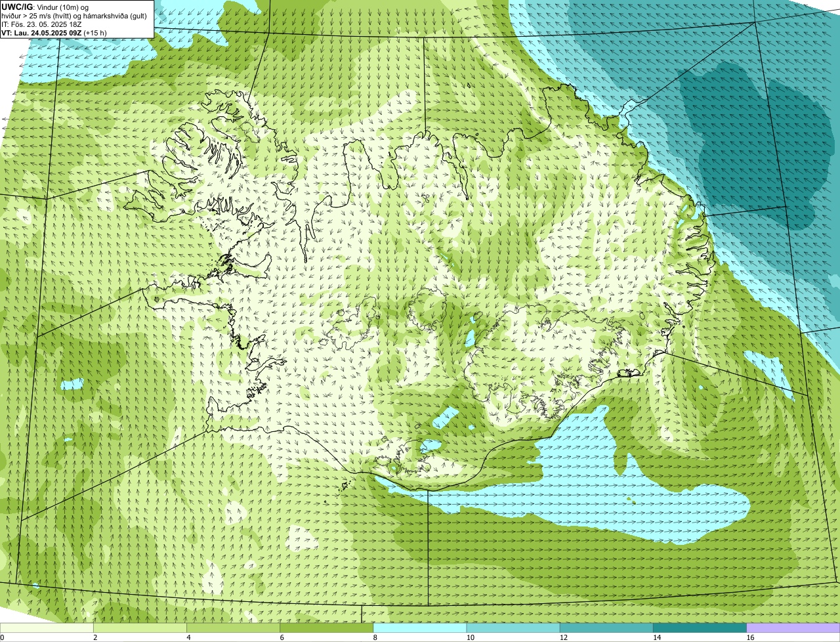Click the legend scale label '0'
The height and width of the screenshot is (642, 840).
[x=2, y=637]
